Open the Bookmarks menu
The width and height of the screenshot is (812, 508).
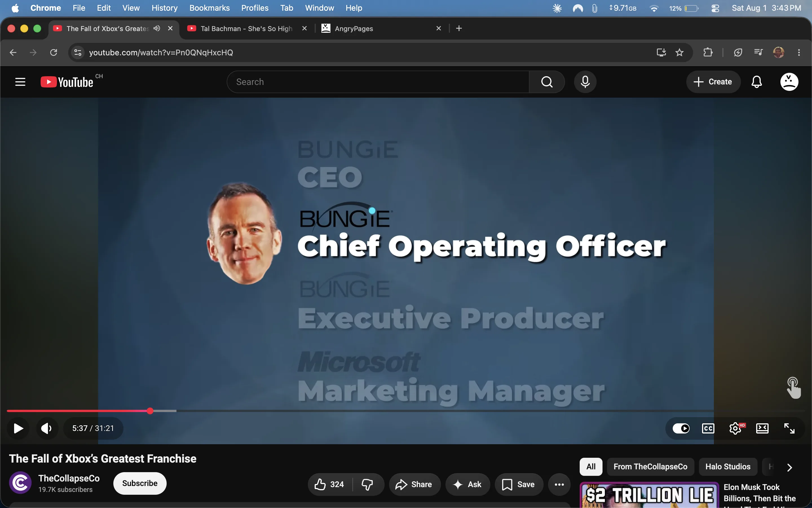tap(209, 8)
